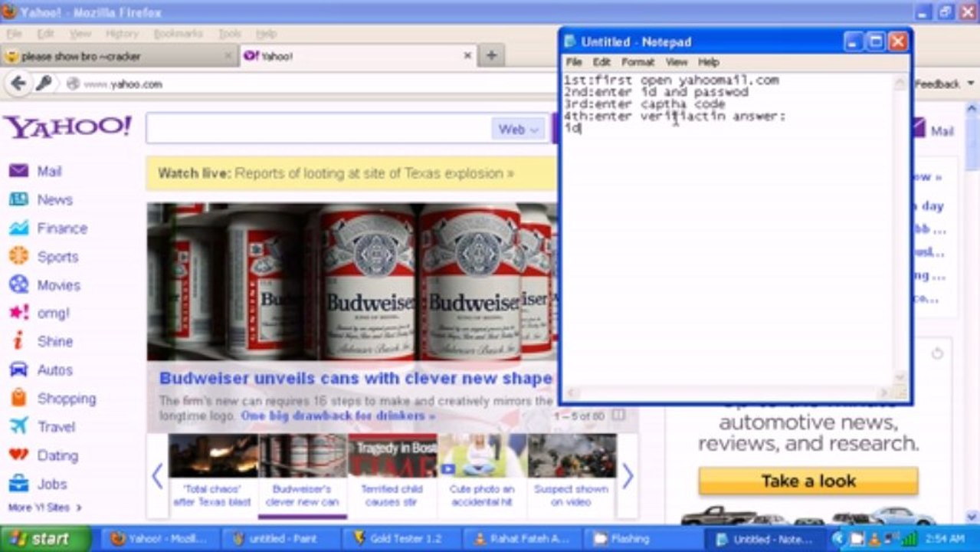Open Notepad File menu
This screenshot has height=552, width=980.
(x=573, y=62)
